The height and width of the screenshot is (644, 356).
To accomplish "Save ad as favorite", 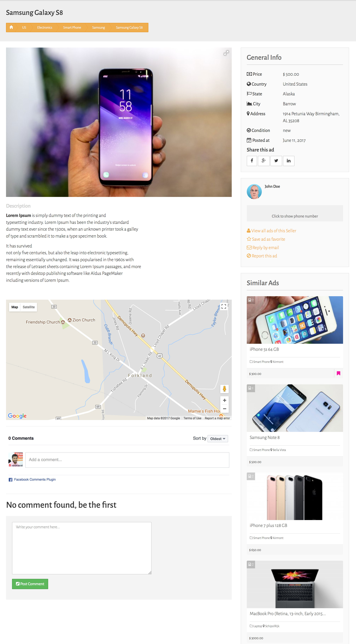I will pyautogui.click(x=266, y=239).
